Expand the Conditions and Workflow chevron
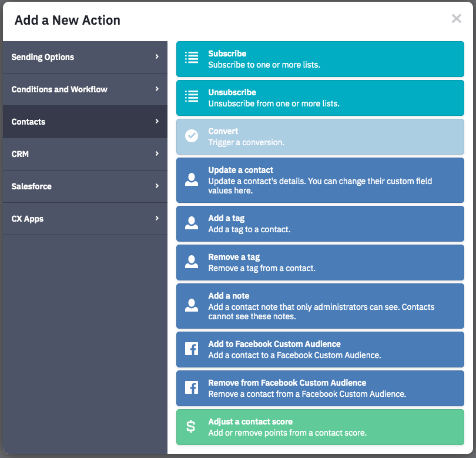This screenshot has width=476, height=458. (157, 89)
